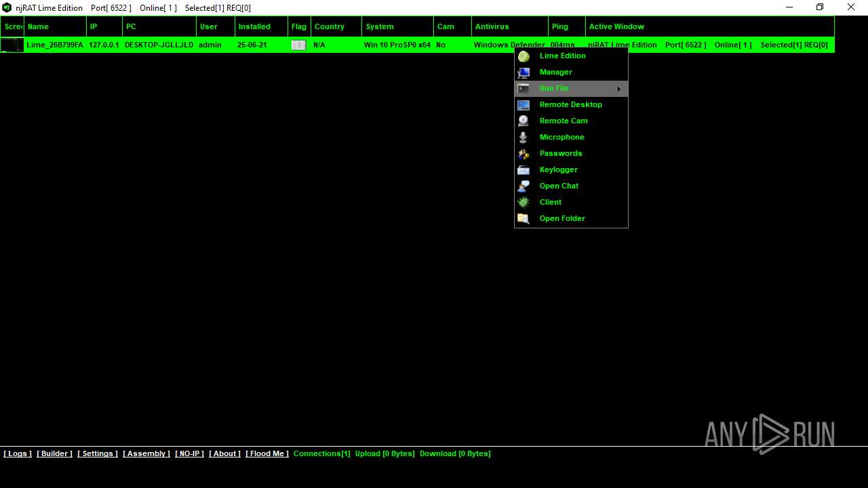Click Download [0 Bytes] status text
Screen dimensions: 868x488
[x=455, y=453]
